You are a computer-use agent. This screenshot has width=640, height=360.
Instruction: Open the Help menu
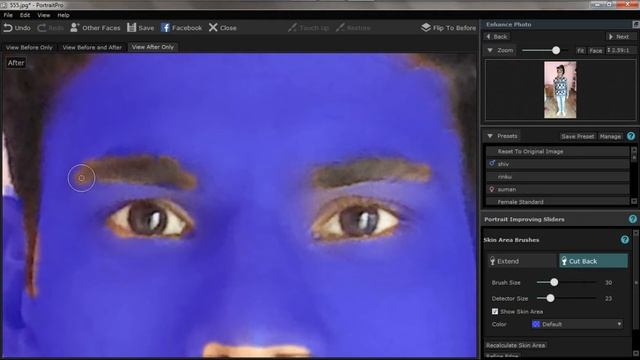(x=63, y=15)
